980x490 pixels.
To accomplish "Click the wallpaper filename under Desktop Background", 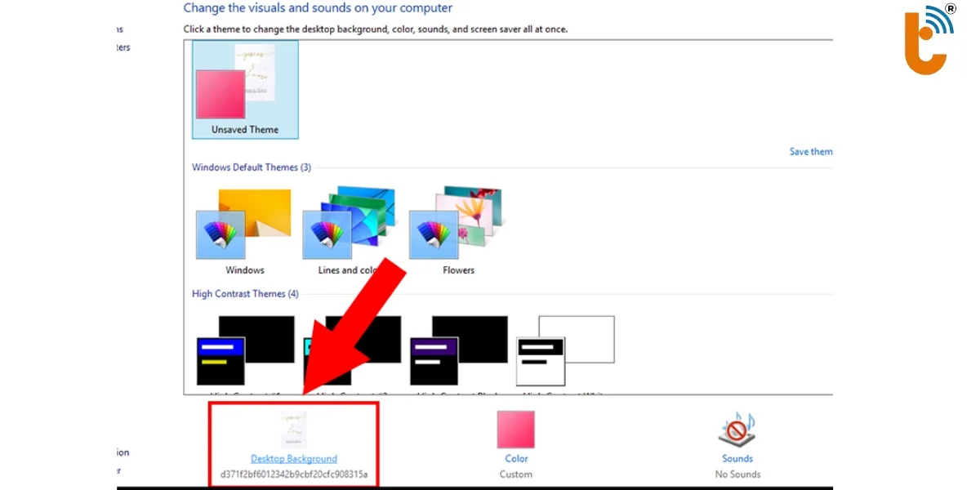I will pos(294,474).
